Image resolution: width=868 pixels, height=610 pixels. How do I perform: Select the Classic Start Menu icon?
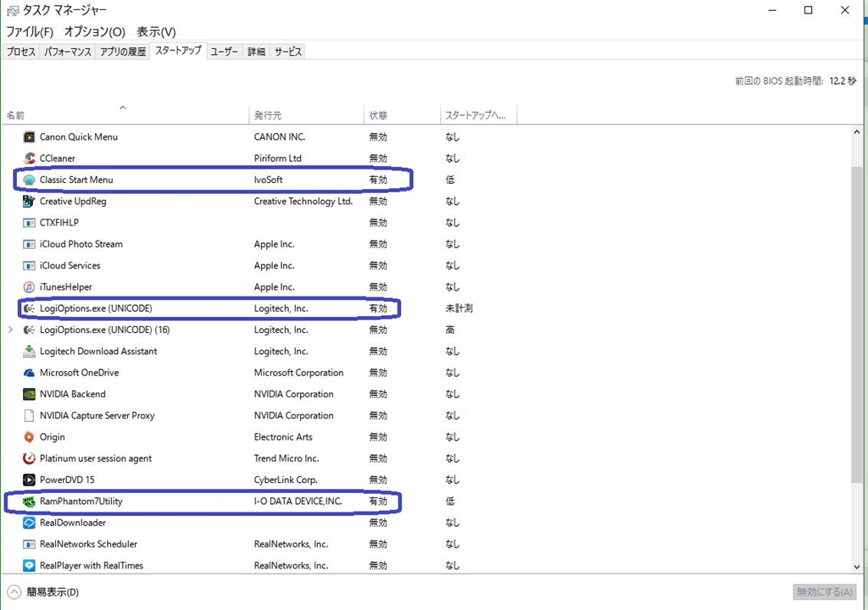(30, 180)
